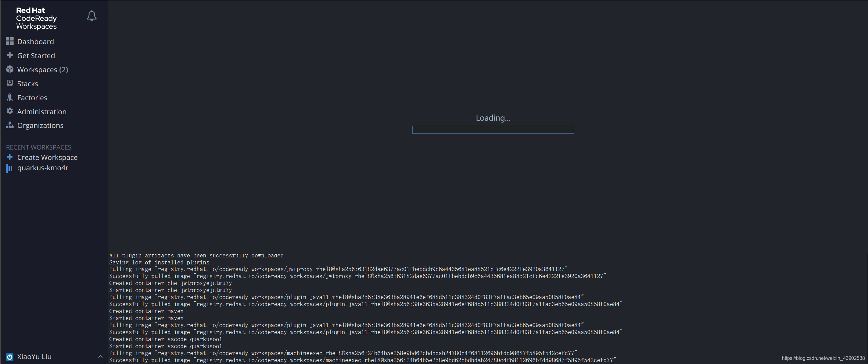Click the Loading progress bar
This screenshot has width=868, height=364.
coord(493,130)
